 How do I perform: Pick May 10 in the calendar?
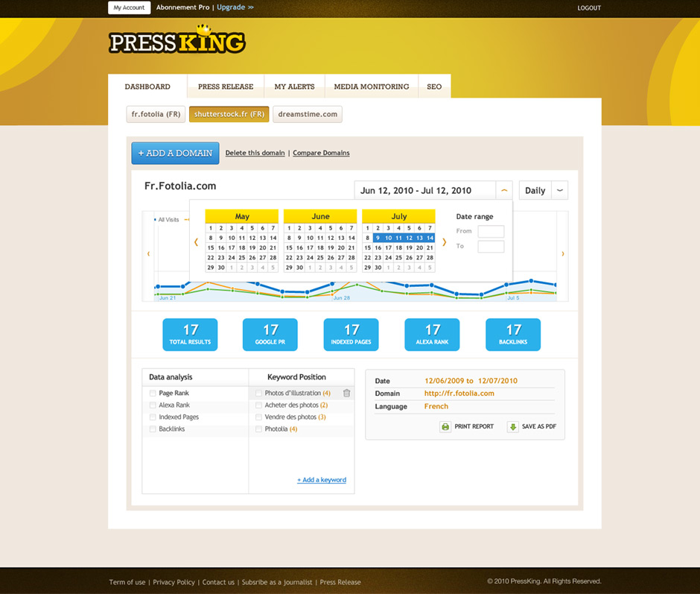[232, 238]
